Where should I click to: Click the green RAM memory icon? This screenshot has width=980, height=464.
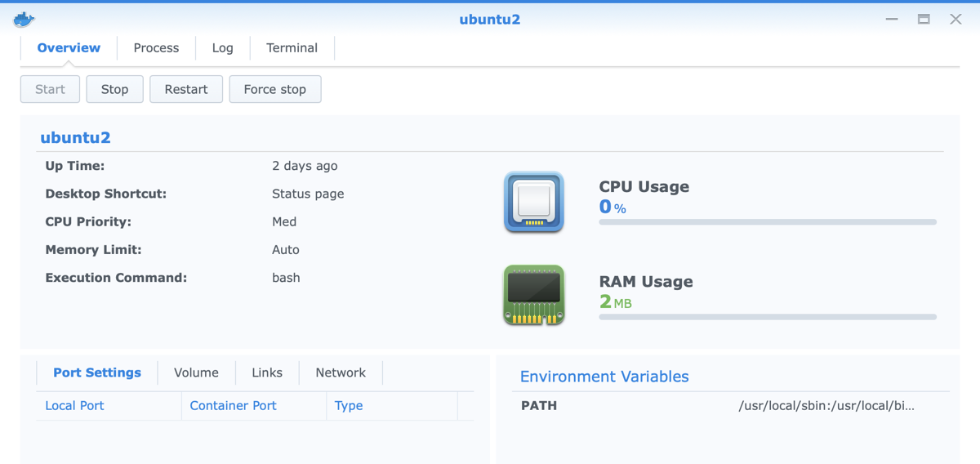point(534,295)
